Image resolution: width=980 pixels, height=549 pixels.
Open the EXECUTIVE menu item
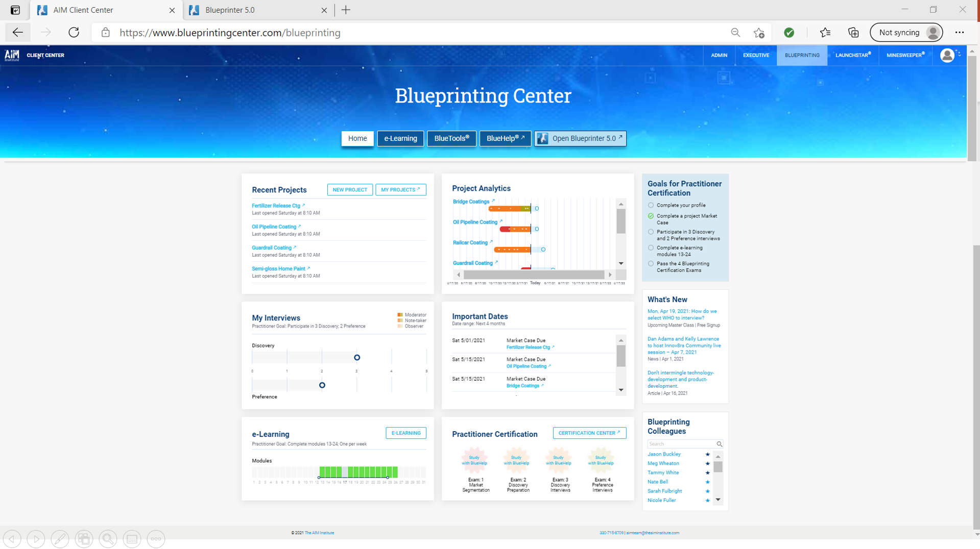[x=756, y=55]
